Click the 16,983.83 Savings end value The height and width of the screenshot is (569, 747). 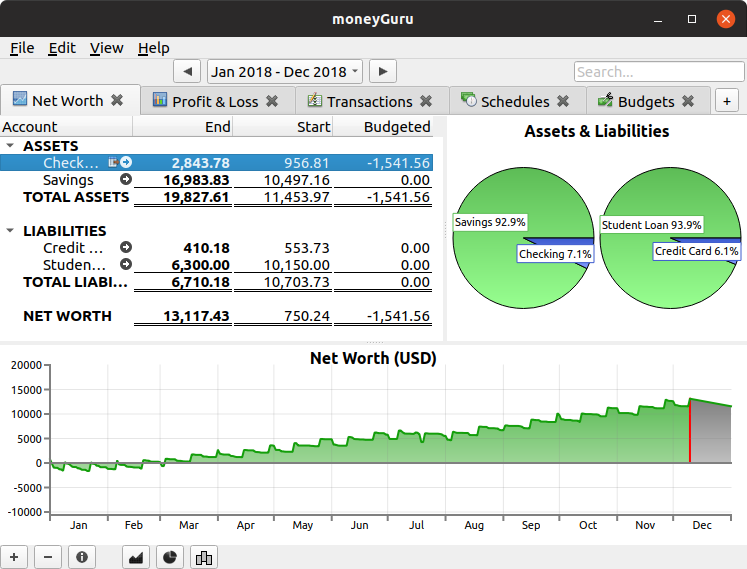pos(196,180)
